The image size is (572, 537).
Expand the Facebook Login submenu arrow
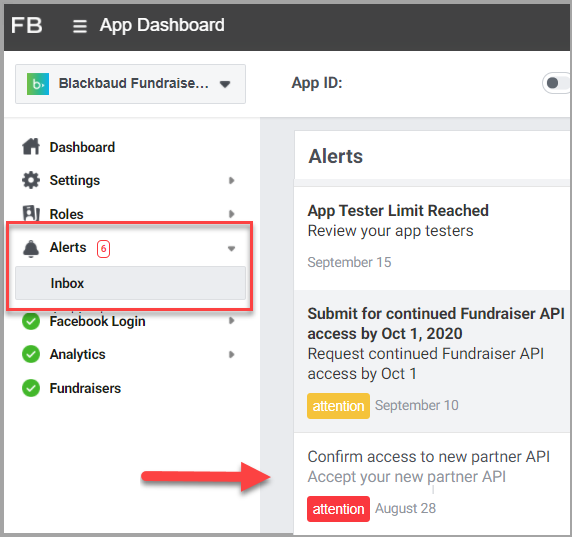231,321
